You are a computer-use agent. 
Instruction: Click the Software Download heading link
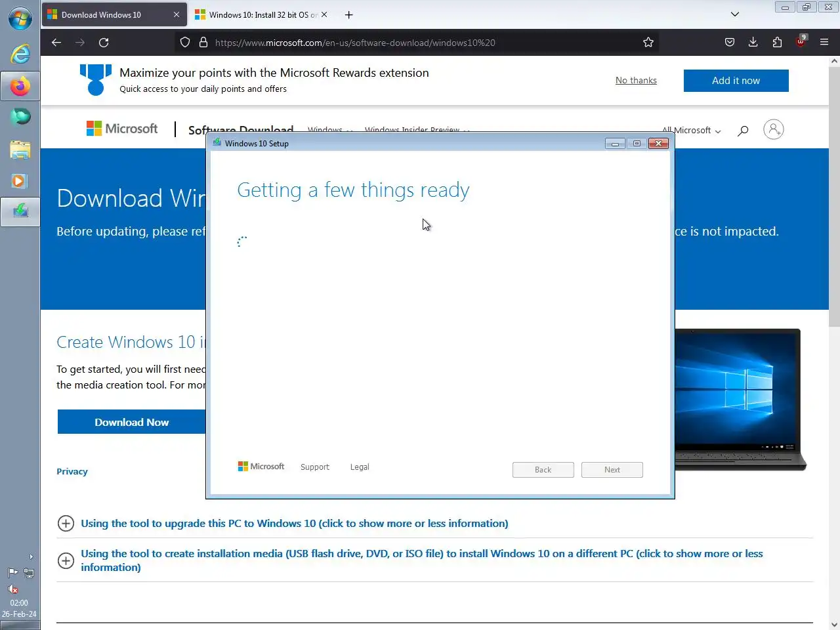(x=241, y=130)
